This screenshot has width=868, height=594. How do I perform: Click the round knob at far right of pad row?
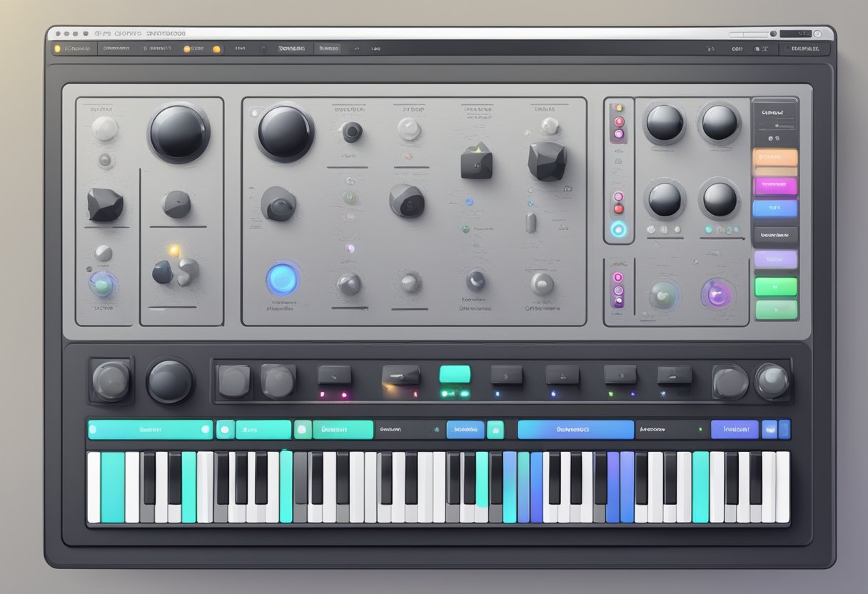pyautogui.click(x=772, y=381)
